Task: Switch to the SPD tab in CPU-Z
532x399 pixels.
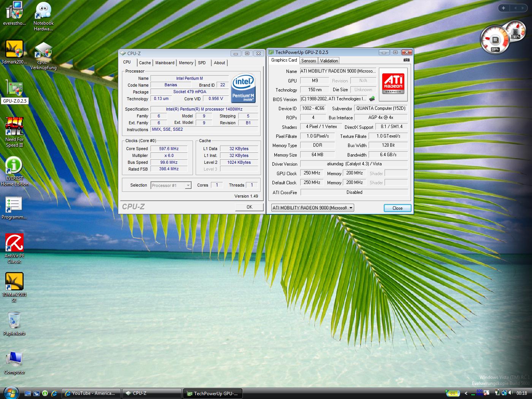Action: (202, 63)
